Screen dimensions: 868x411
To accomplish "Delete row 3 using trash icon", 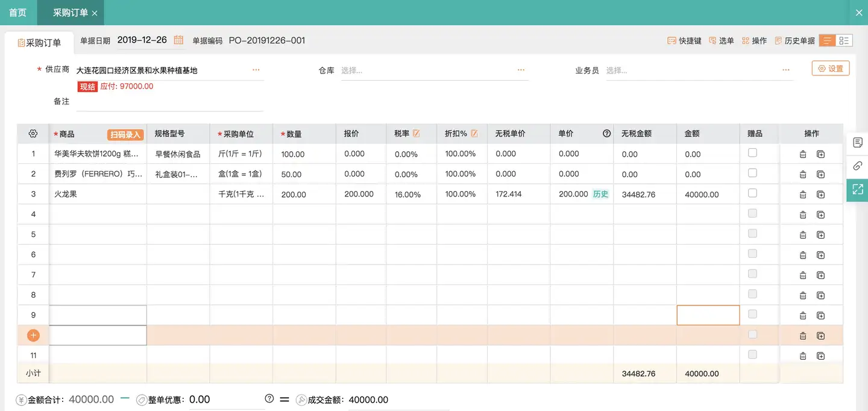I will (x=802, y=195).
